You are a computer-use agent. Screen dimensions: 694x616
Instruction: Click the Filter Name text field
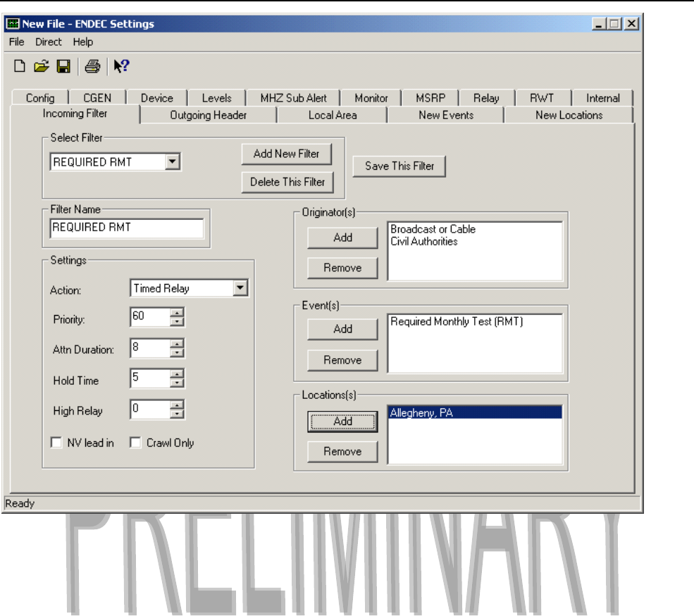click(x=127, y=228)
